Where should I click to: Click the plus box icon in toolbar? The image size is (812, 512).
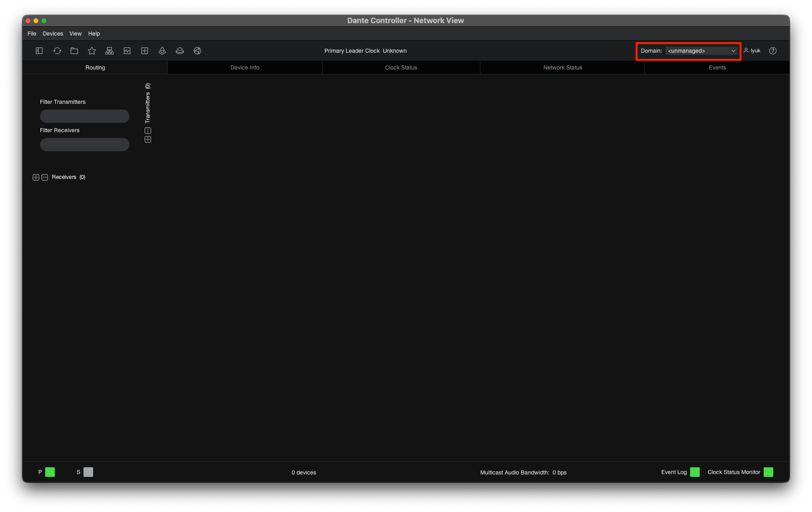[145, 51]
